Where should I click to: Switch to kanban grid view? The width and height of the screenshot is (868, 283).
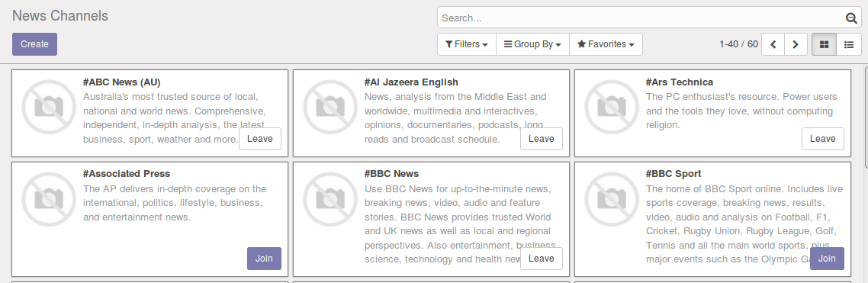[824, 44]
